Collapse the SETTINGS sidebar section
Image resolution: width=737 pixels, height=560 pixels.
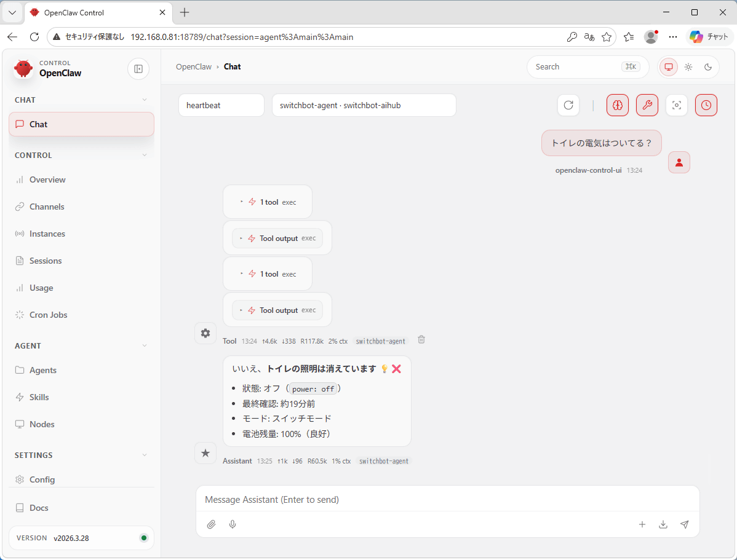[81, 455]
